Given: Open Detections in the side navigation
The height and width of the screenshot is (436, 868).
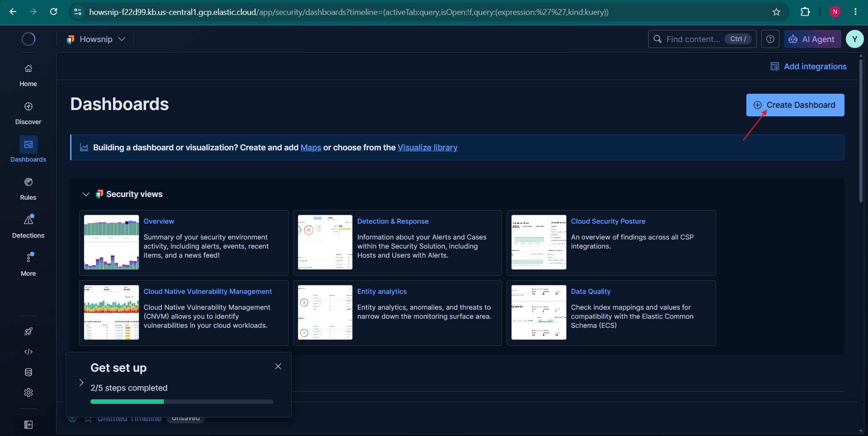Looking at the screenshot, I should (28, 227).
